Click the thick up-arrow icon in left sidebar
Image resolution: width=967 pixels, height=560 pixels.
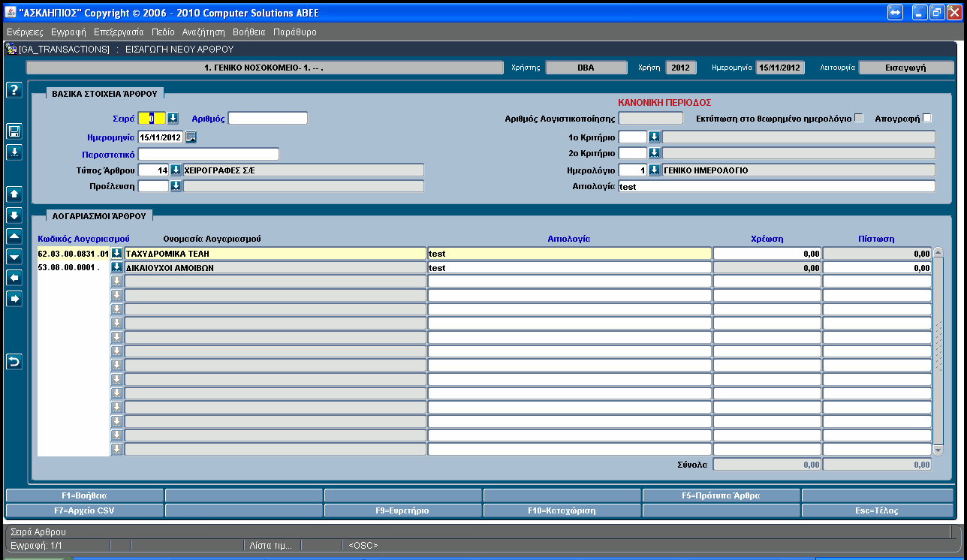14,194
